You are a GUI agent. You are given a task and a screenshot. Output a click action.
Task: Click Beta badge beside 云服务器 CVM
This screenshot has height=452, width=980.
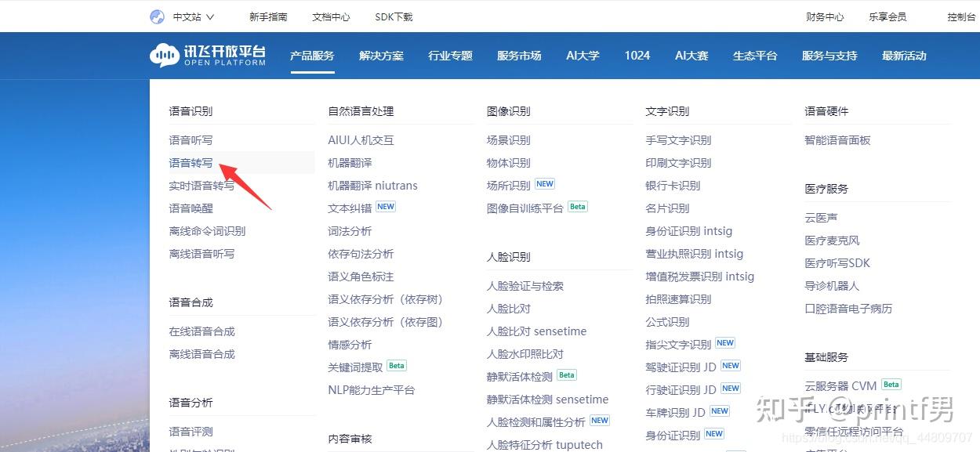pyautogui.click(x=891, y=385)
